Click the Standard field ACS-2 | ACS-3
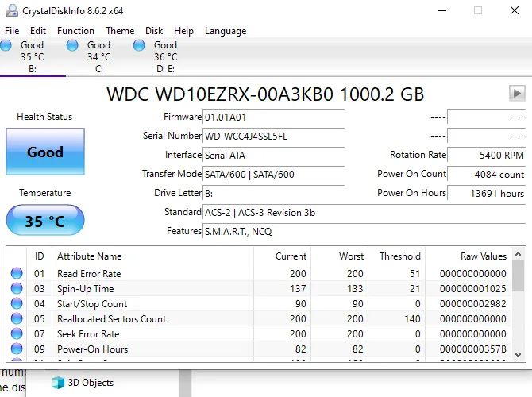This screenshot has width=532, height=397. [364, 213]
